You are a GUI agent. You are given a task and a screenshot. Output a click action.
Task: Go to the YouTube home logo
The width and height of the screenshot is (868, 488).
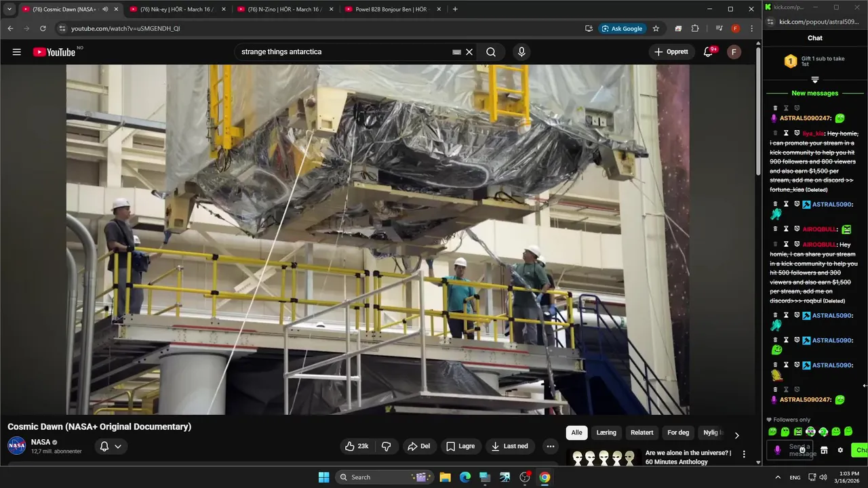point(54,52)
